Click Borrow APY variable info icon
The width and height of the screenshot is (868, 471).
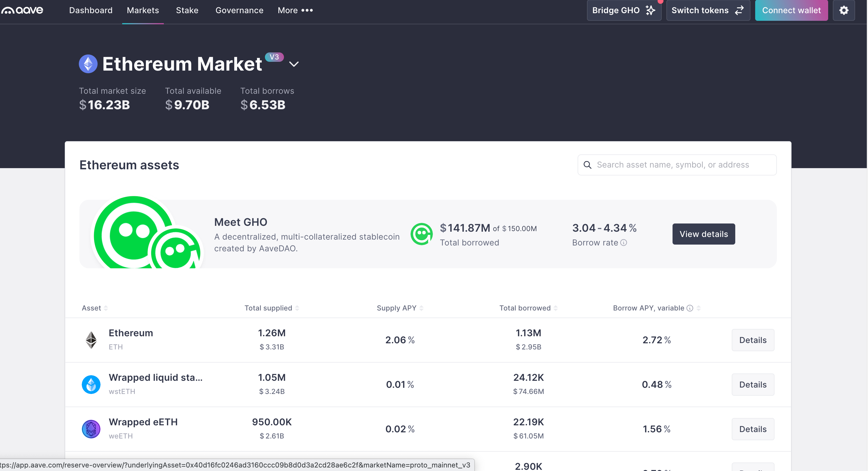(x=690, y=308)
